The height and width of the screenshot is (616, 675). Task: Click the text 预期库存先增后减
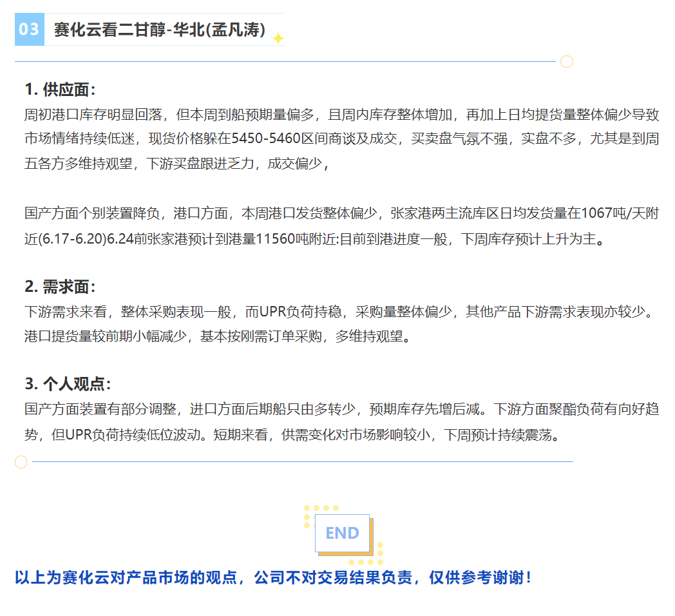tap(424, 409)
